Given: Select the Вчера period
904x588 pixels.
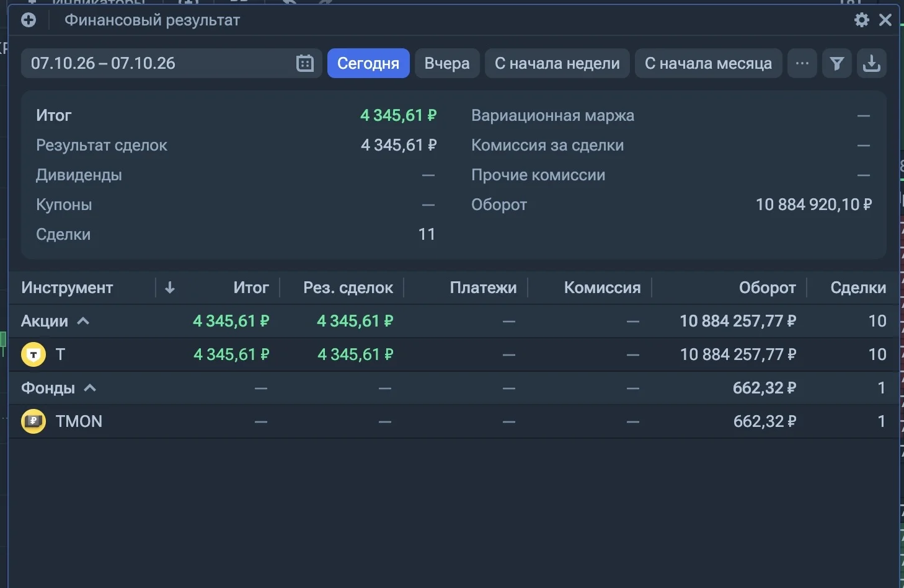Looking at the screenshot, I should click(x=447, y=63).
